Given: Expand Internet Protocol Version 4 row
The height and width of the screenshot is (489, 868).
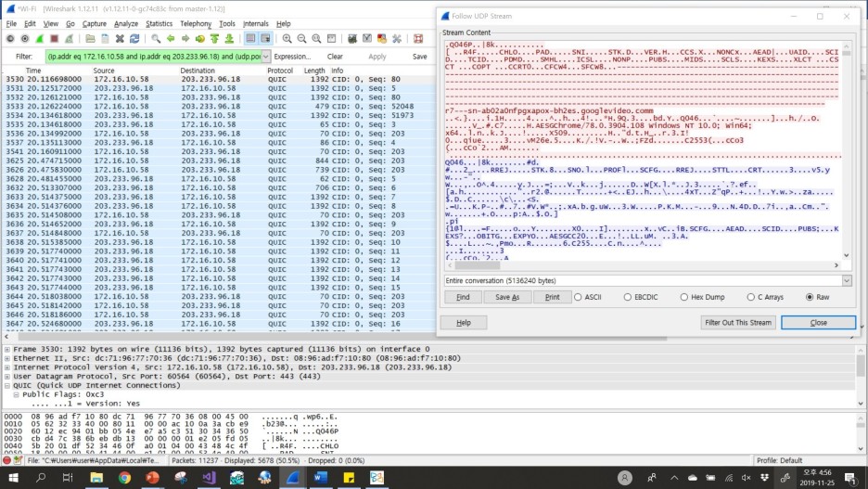Looking at the screenshot, I should (7, 367).
